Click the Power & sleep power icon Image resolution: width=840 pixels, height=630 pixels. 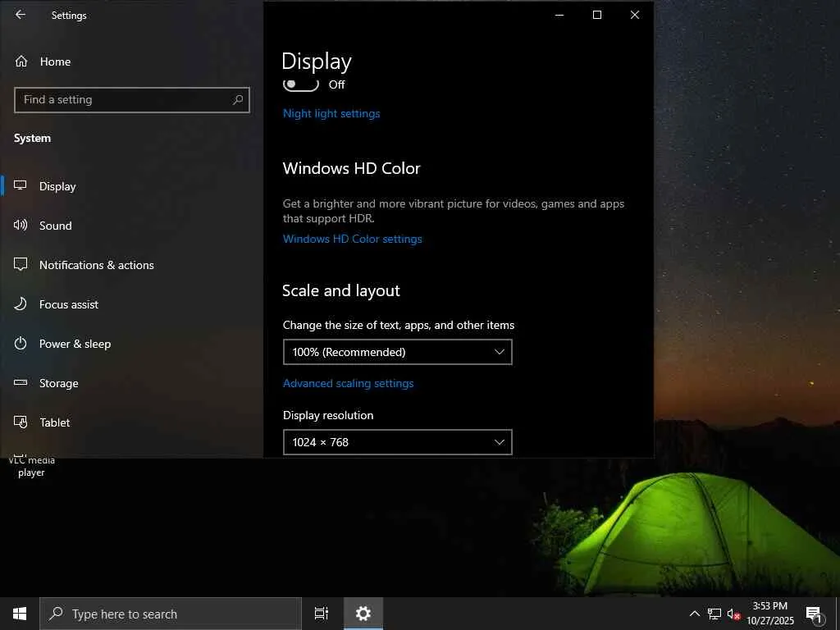(21, 344)
